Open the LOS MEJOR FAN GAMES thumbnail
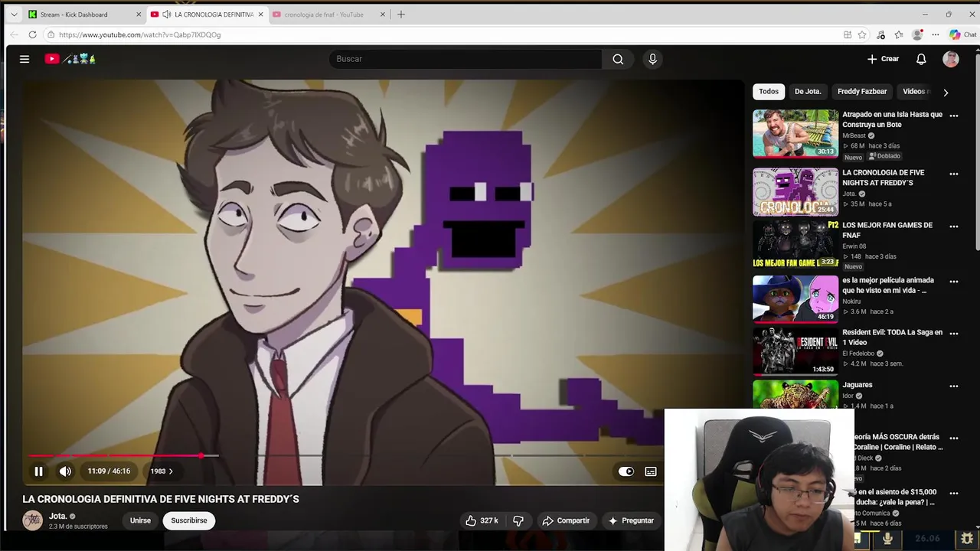Viewport: 980px width, 551px height. (x=795, y=244)
